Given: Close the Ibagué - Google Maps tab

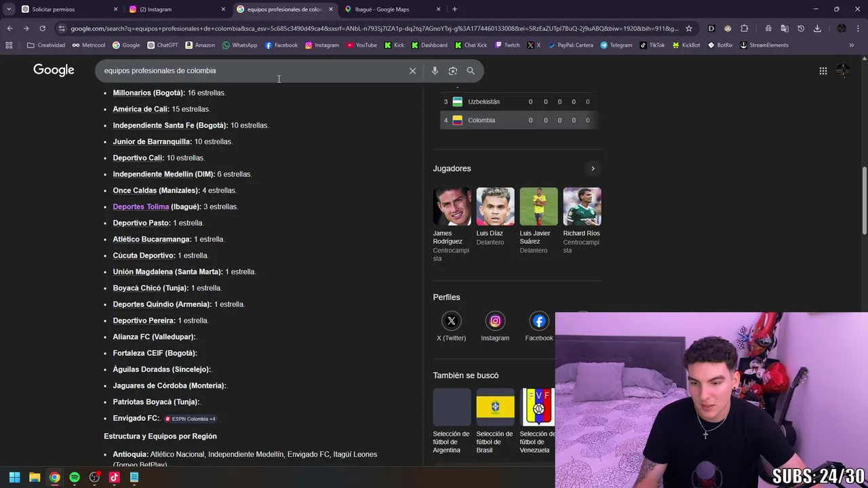Looking at the screenshot, I should pos(438,9).
